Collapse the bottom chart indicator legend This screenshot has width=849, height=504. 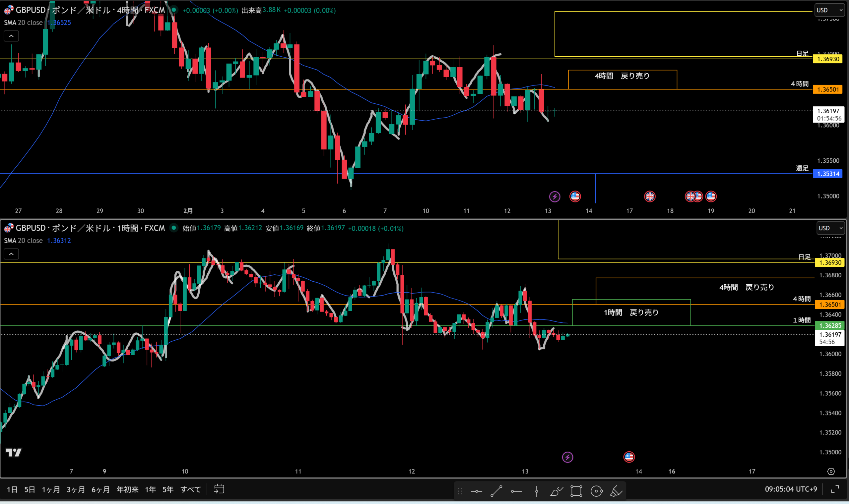[11, 254]
